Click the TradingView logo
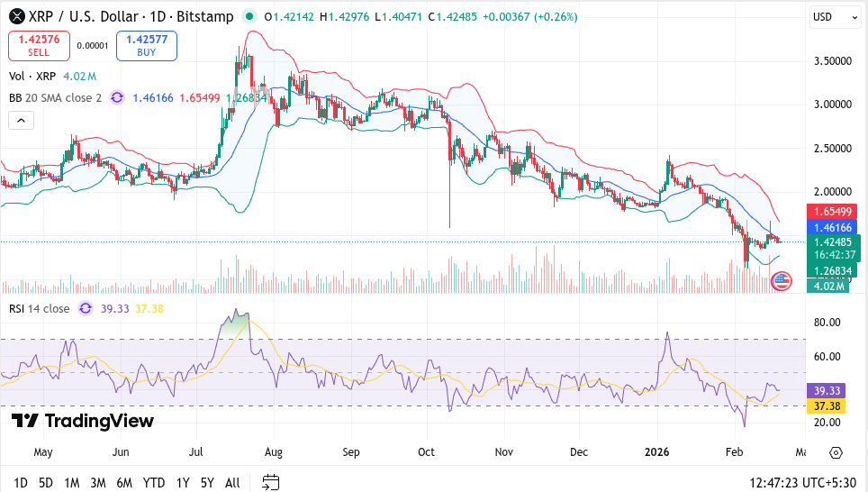 (x=83, y=421)
